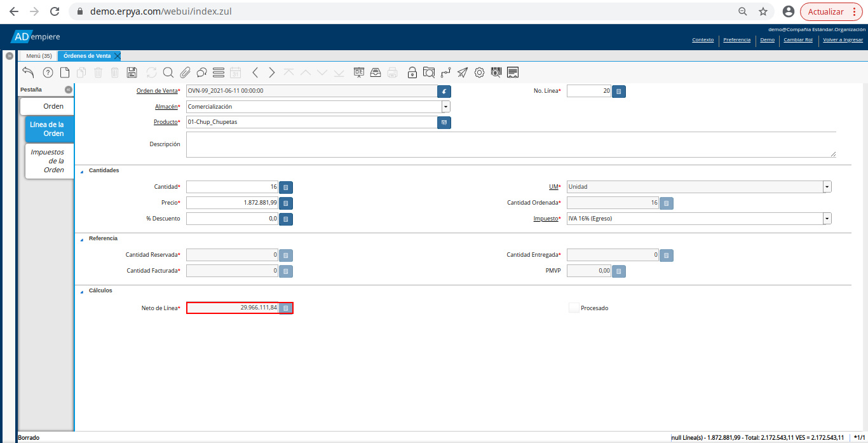Open calculator next to Precio field
Image resolution: width=868 pixels, height=443 pixels.
[286, 203]
